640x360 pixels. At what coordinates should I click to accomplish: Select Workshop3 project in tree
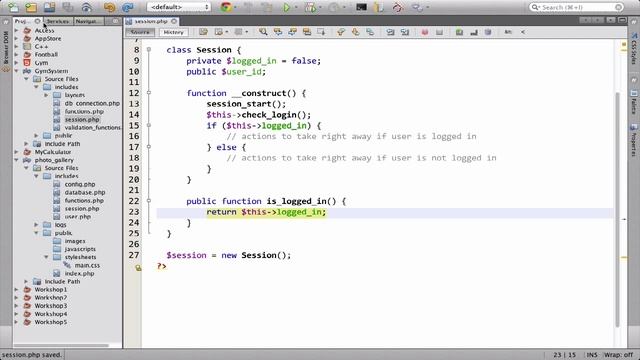tap(51, 306)
